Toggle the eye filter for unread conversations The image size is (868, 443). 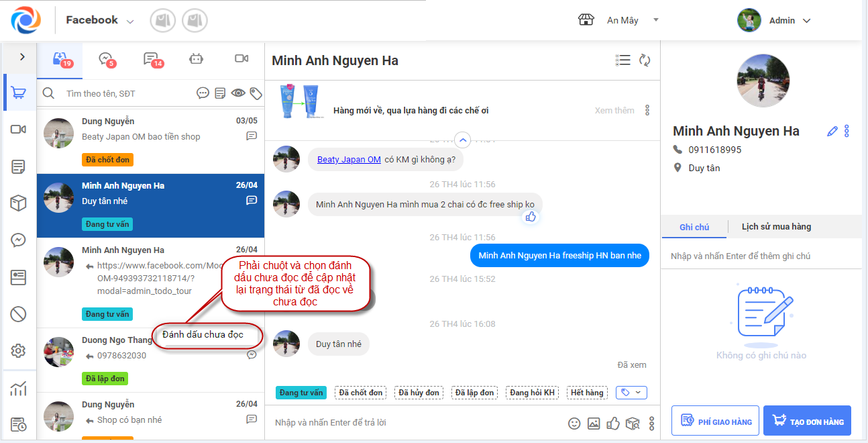[238, 93]
